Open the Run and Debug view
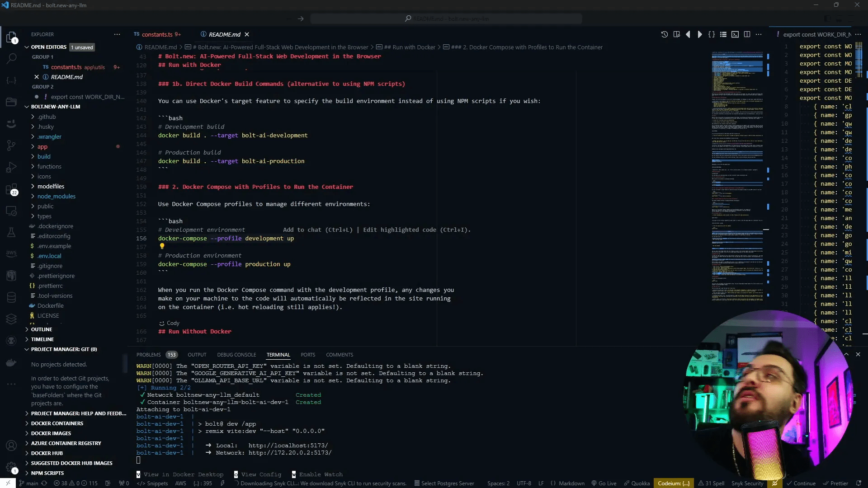The width and height of the screenshot is (868, 488). pyautogui.click(x=12, y=168)
